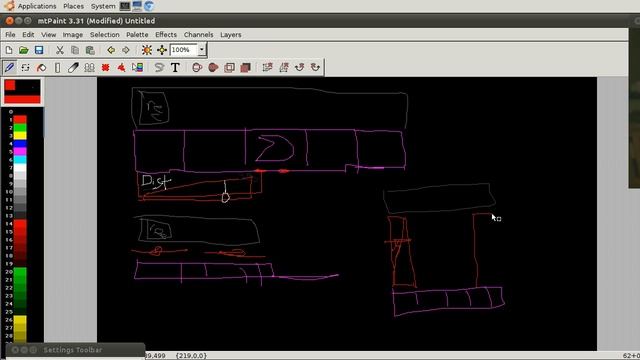640x360 pixels.
Task: Open the Channels menu
Action: coord(198,35)
